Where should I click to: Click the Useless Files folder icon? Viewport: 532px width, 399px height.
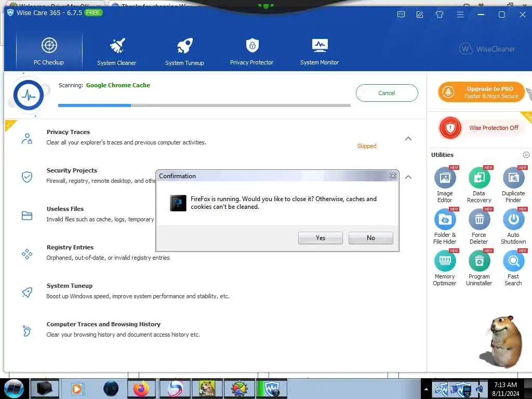[x=27, y=216]
